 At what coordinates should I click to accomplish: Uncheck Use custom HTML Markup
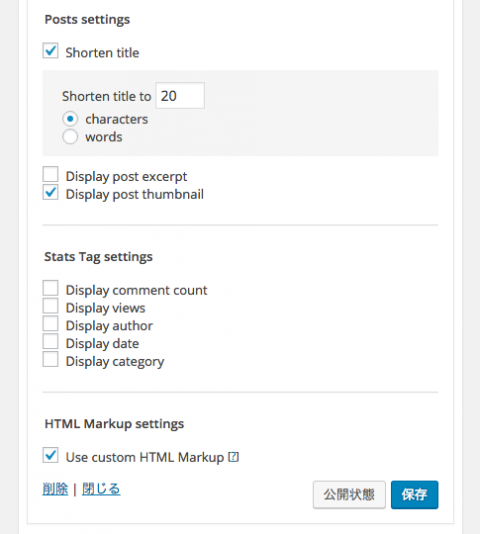(x=50, y=455)
